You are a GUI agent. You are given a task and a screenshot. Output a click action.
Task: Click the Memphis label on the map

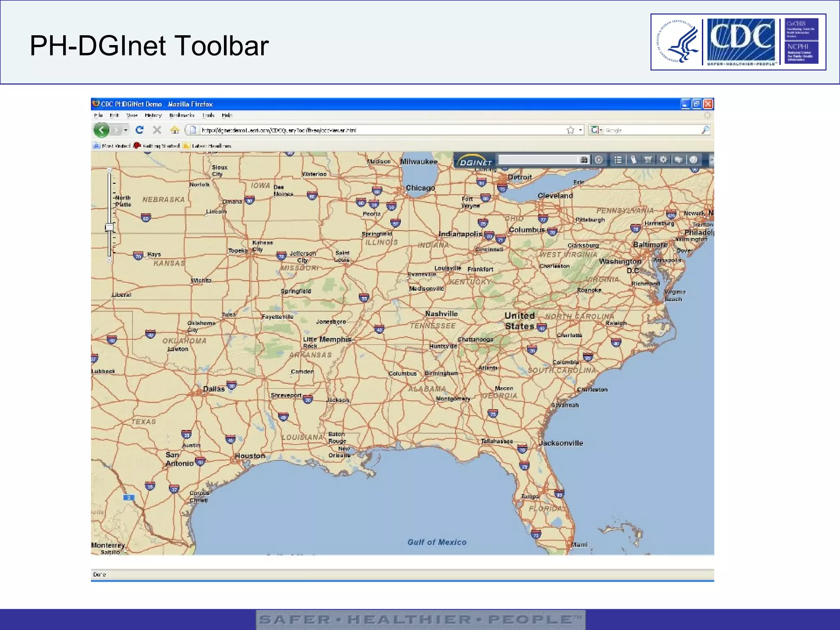(x=336, y=339)
